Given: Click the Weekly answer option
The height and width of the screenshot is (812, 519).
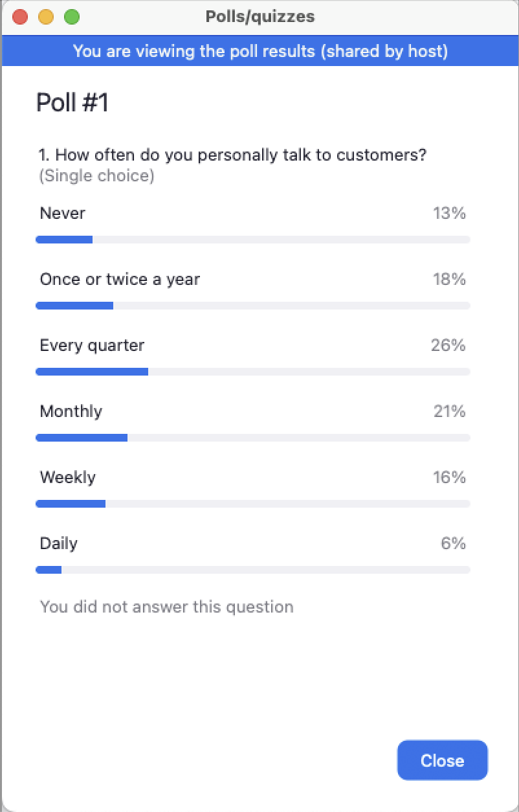Looking at the screenshot, I should pyautogui.click(x=68, y=477).
